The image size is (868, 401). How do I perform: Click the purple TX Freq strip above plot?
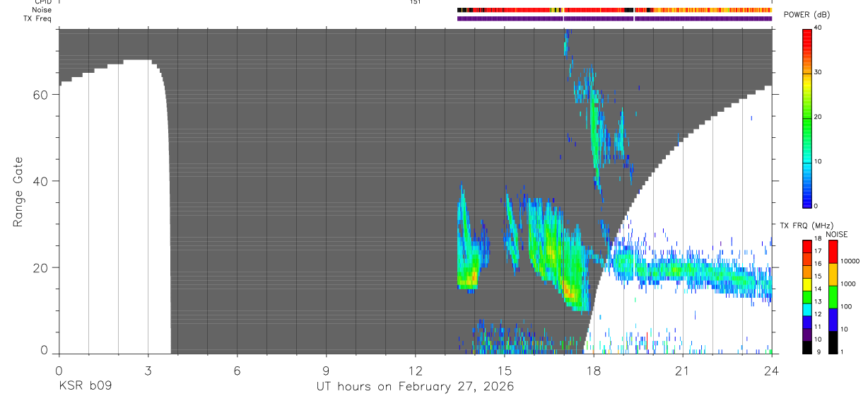615,18
